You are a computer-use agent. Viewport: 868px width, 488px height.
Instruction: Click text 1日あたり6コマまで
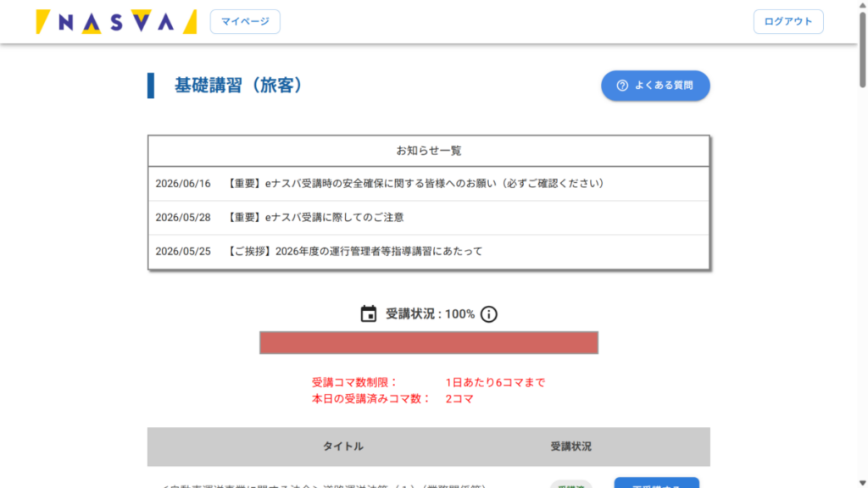pyautogui.click(x=495, y=382)
